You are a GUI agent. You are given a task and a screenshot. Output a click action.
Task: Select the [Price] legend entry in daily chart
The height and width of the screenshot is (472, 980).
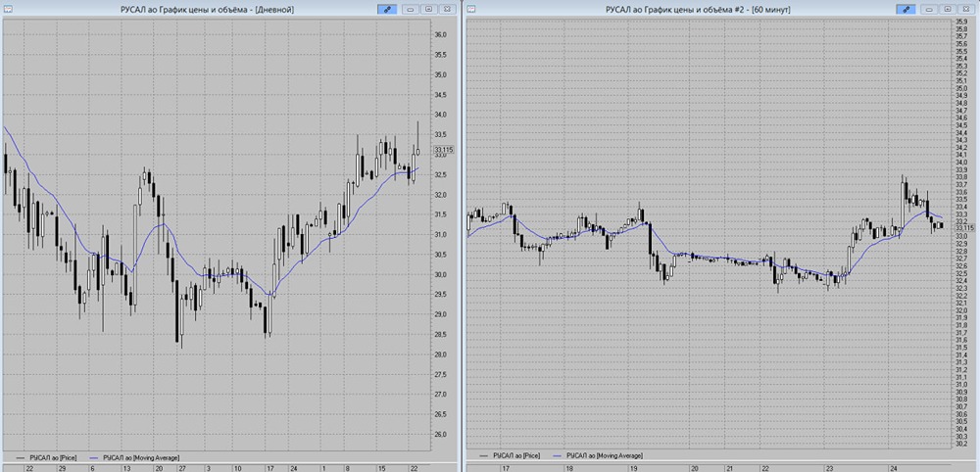tap(45, 456)
